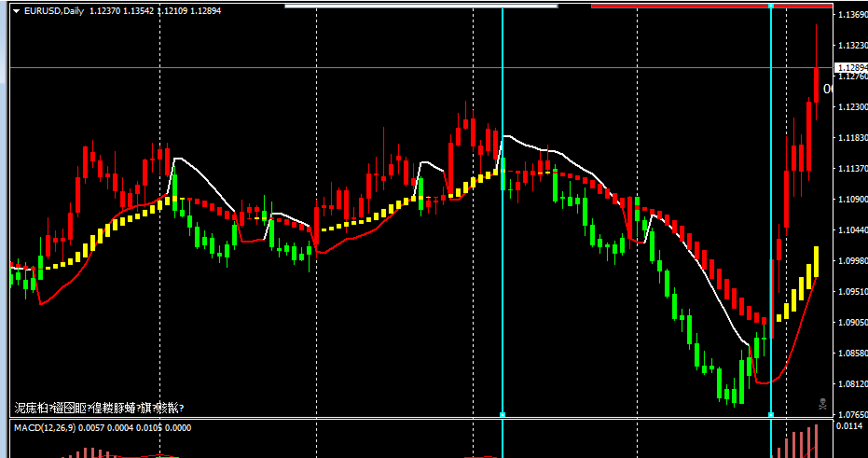The height and width of the screenshot is (458, 868).
Task: Select the latest tall red candlestick
Action: 816,84
